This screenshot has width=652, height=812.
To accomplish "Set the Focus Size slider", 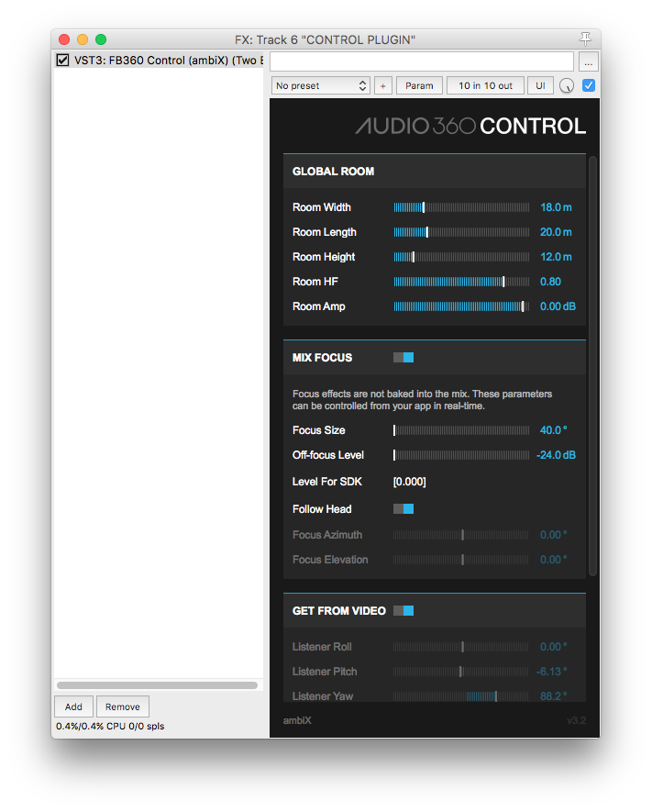I will pyautogui.click(x=461, y=430).
